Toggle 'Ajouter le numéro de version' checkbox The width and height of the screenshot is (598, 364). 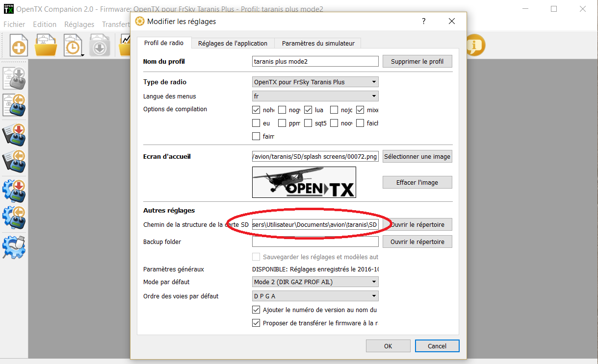click(256, 310)
